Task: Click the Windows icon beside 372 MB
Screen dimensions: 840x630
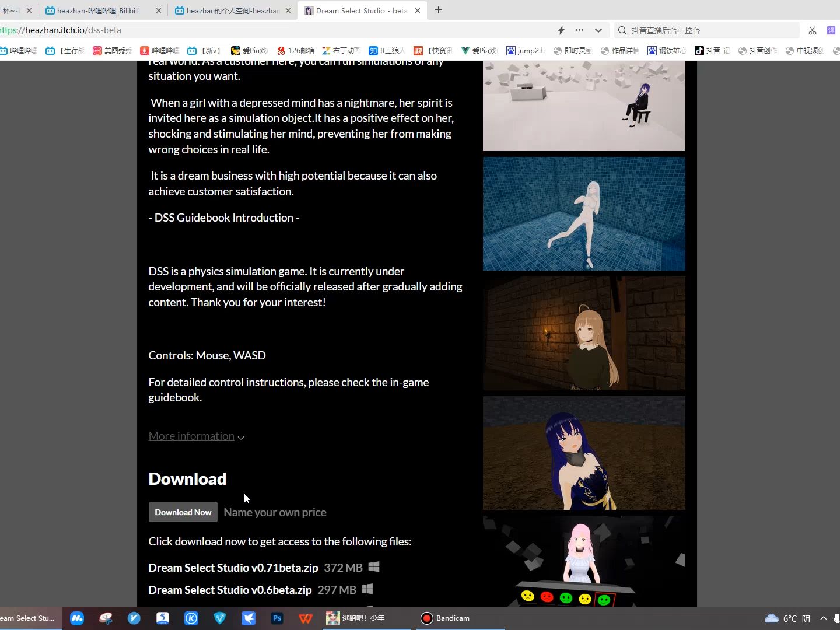Action: [374, 566]
